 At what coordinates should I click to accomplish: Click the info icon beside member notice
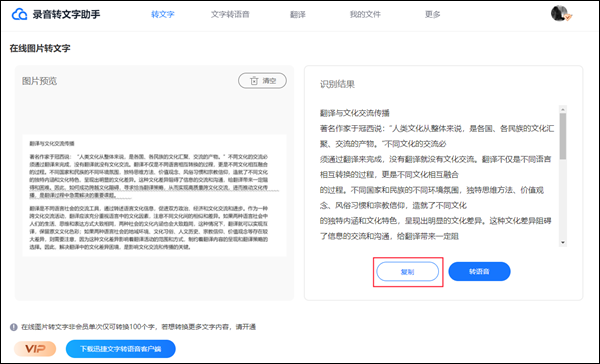click(x=14, y=327)
